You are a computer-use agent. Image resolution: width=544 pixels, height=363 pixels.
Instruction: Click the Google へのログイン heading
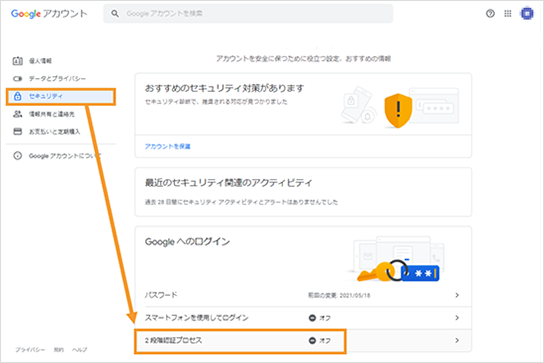coord(187,242)
